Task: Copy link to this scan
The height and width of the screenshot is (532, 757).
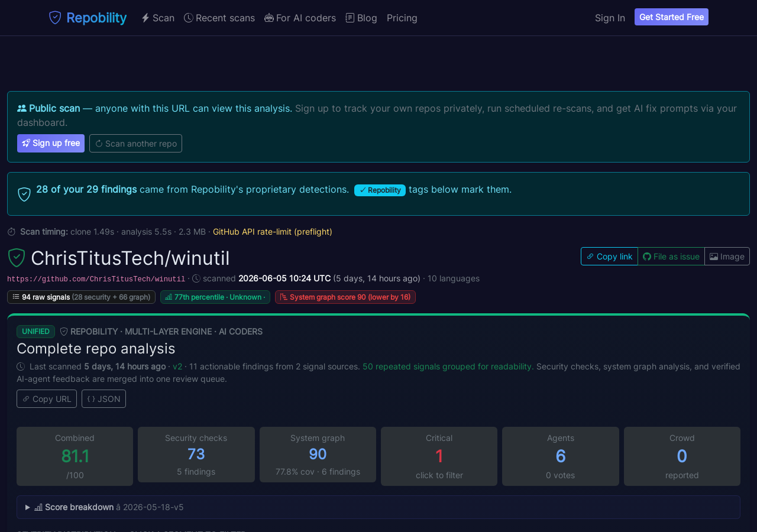Action: (609, 256)
